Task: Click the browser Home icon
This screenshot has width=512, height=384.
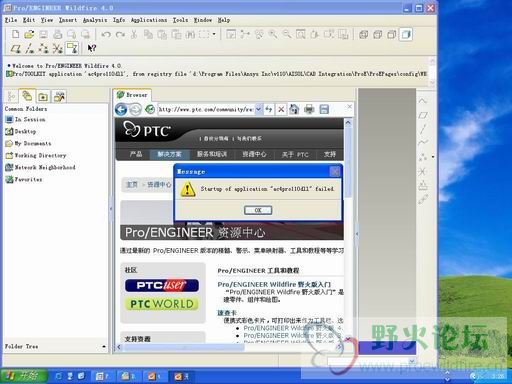Action: tap(294, 109)
